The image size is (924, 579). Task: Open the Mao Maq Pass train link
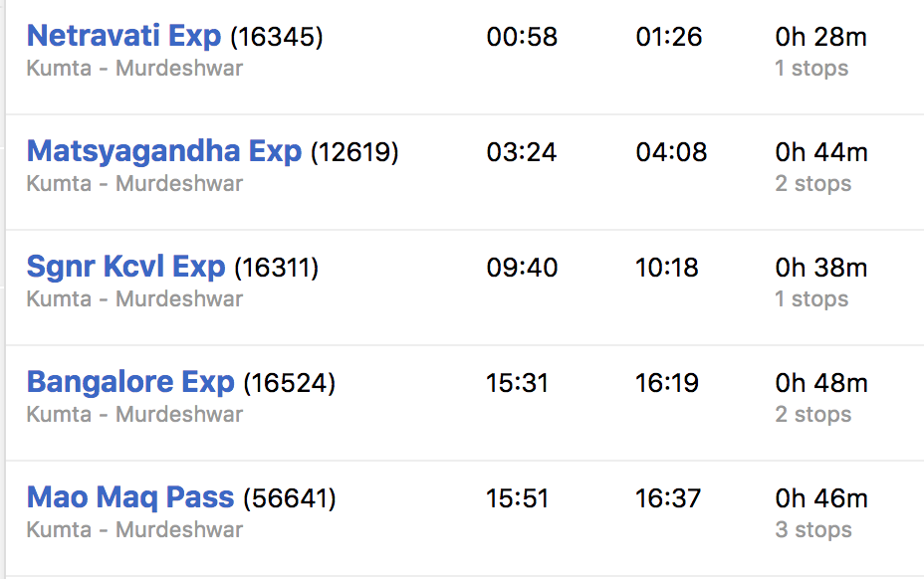[130, 498]
